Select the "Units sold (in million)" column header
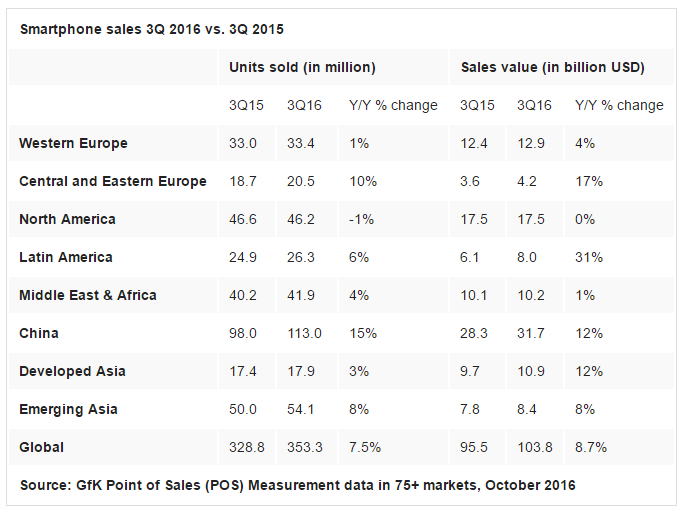682x512 pixels. tap(302, 67)
